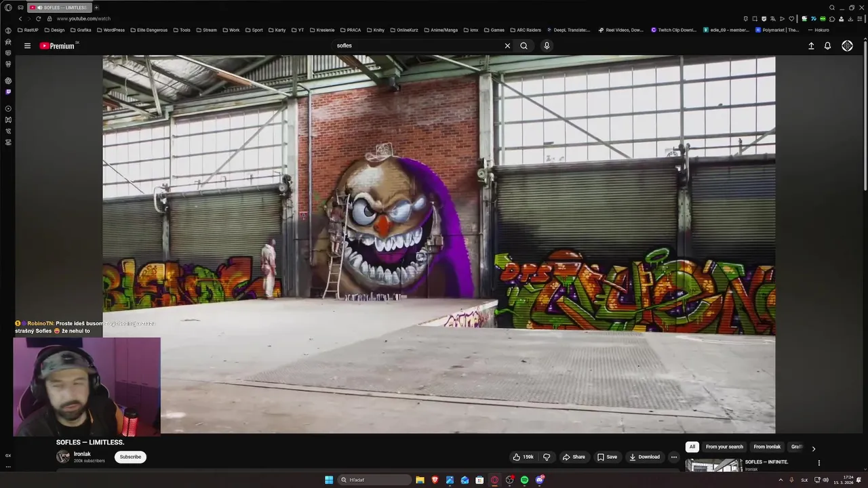Open File Explorer from the taskbar
The height and width of the screenshot is (488, 868).
[x=420, y=480]
